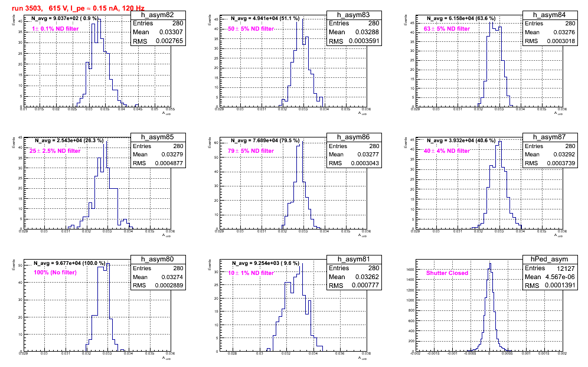Click Mean value 0.03292 in h_asym87
588x367 pixels.
coord(564,155)
